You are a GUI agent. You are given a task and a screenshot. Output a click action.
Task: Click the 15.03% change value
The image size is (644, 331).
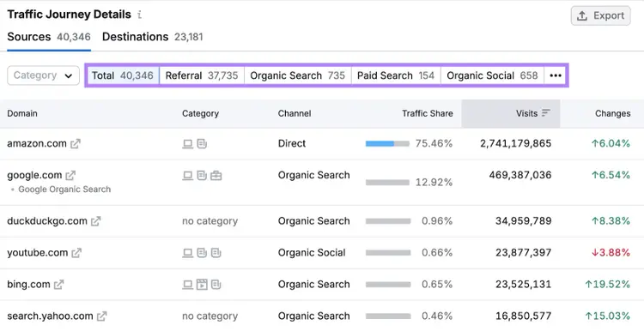[607, 316]
